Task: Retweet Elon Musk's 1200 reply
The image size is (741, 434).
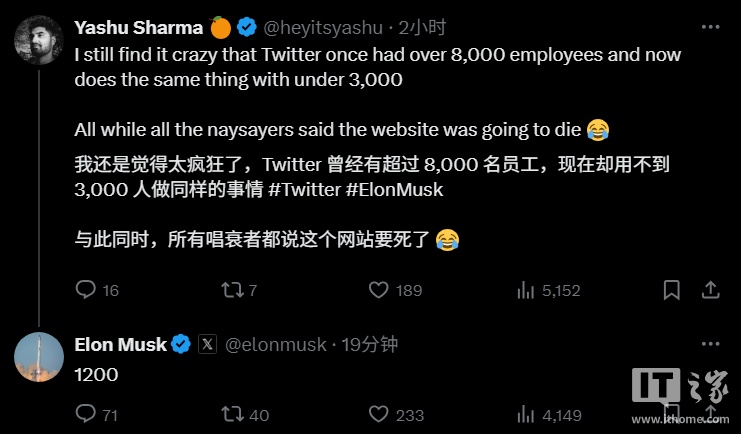Action: (229, 414)
